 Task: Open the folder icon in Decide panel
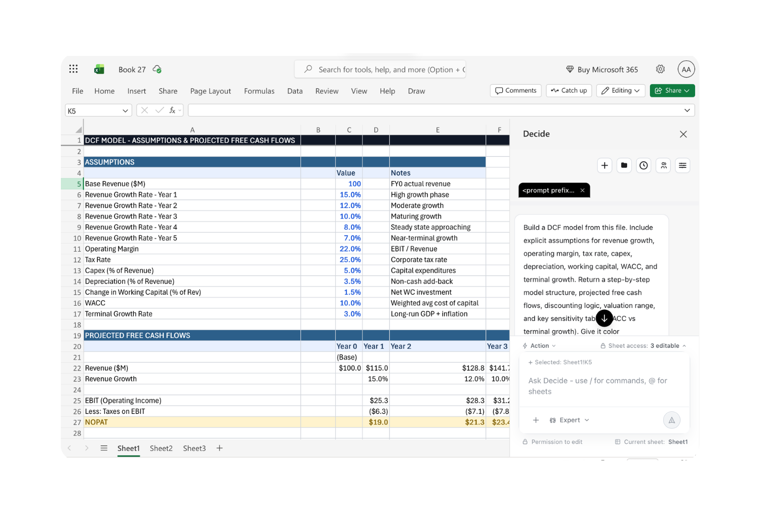pos(624,165)
